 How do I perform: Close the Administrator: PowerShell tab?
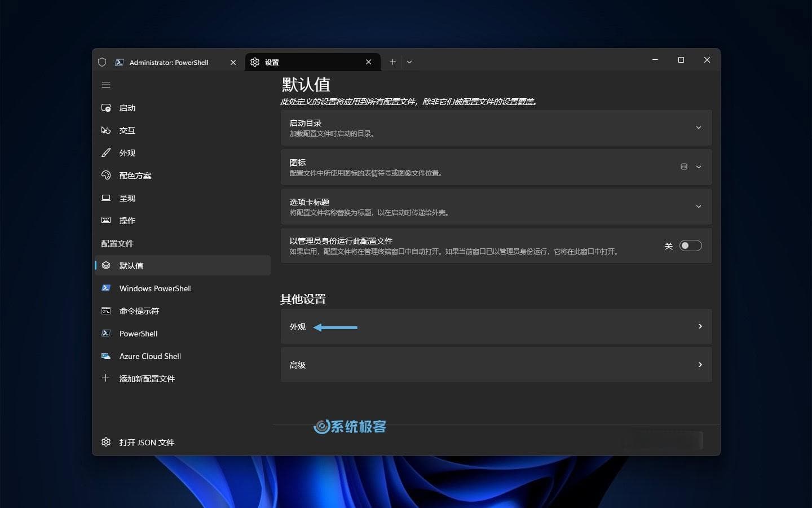pos(233,63)
